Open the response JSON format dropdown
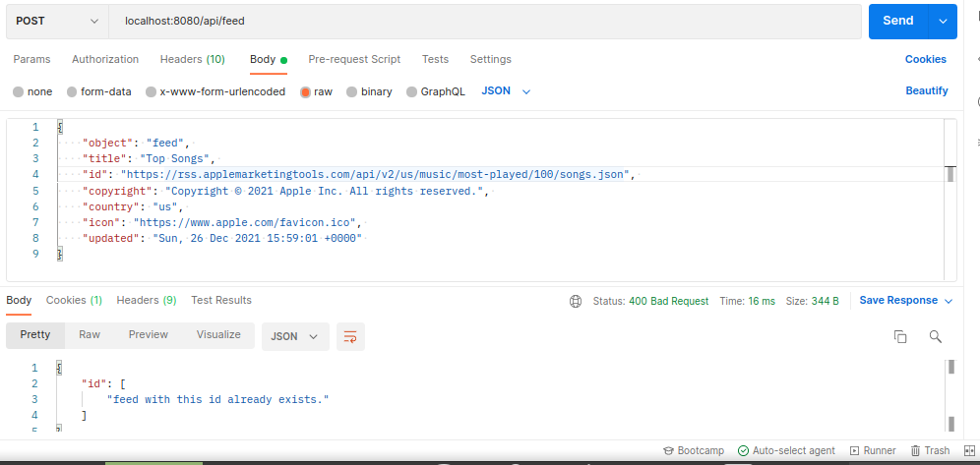Screen dimensions: 980x465 295,336
